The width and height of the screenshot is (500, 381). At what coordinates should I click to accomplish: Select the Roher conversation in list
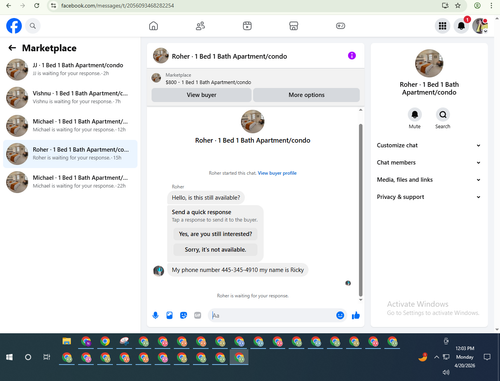(70, 154)
